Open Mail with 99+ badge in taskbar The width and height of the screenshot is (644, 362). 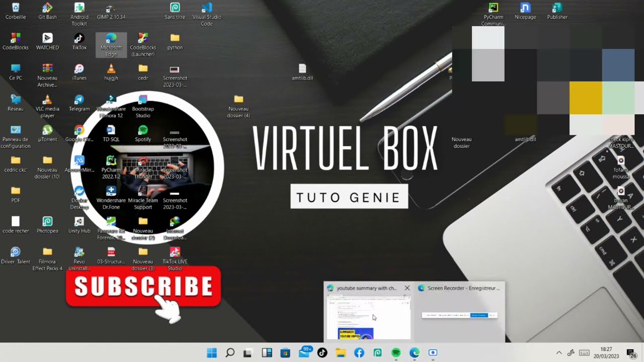[x=304, y=352]
